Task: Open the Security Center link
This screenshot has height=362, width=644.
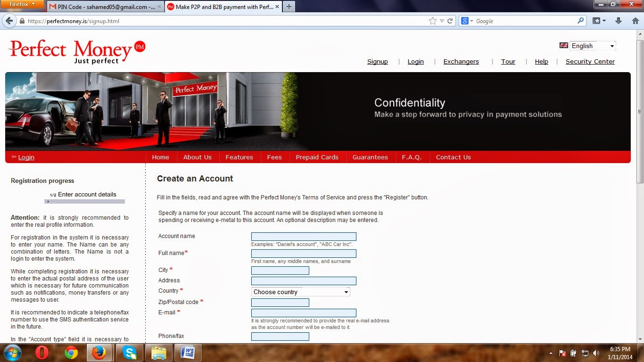Action: tap(590, 61)
